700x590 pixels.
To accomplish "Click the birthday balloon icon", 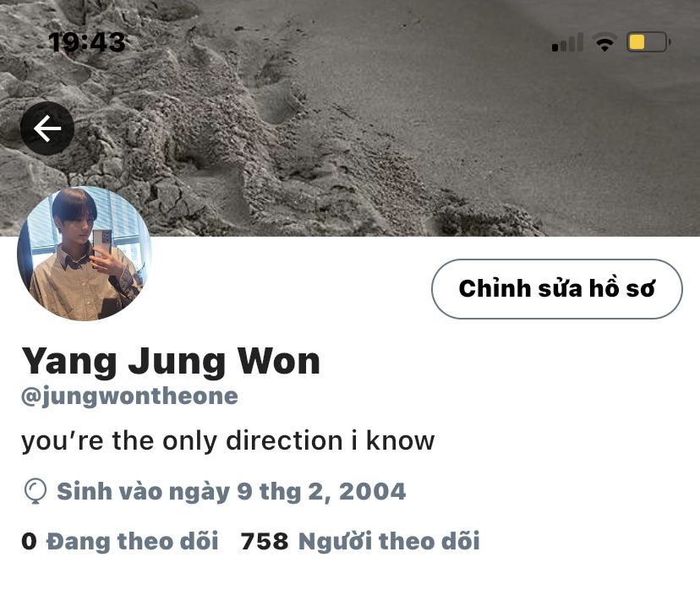I will tap(35, 491).
